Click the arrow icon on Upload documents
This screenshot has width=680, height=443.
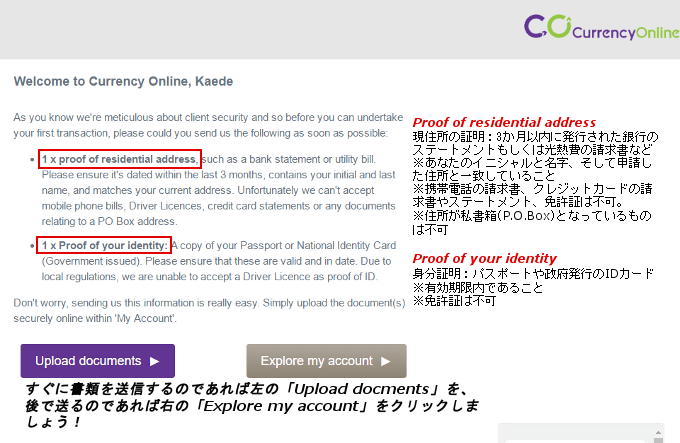tap(154, 361)
